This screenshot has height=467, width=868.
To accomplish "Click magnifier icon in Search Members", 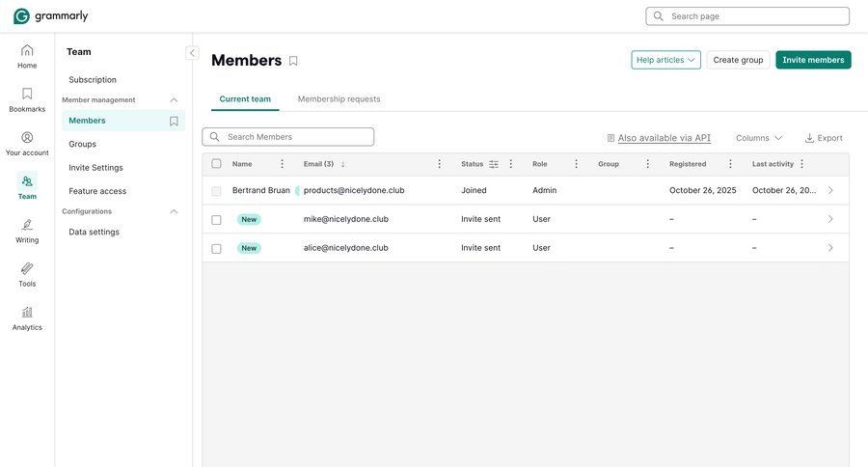I will click(215, 137).
